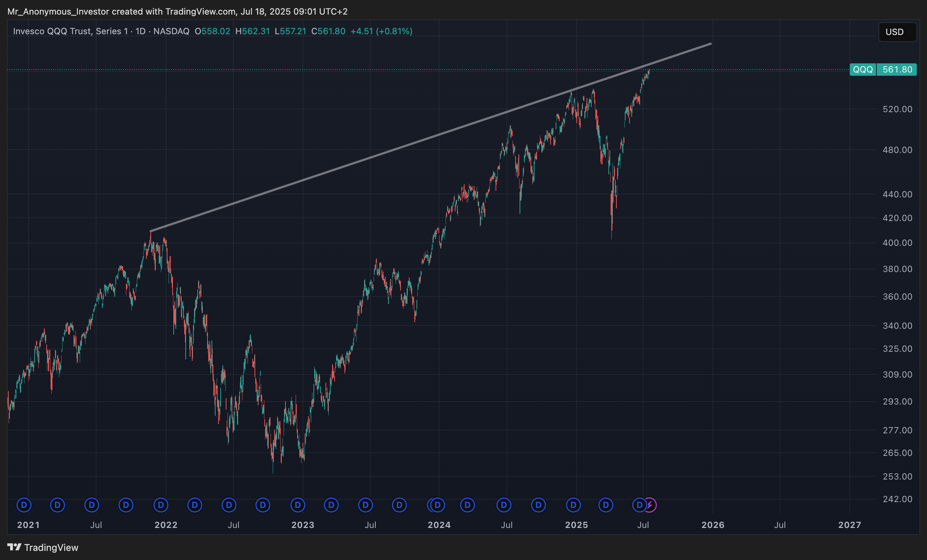
Task: Click the 253.00 price axis label
Action: point(898,477)
